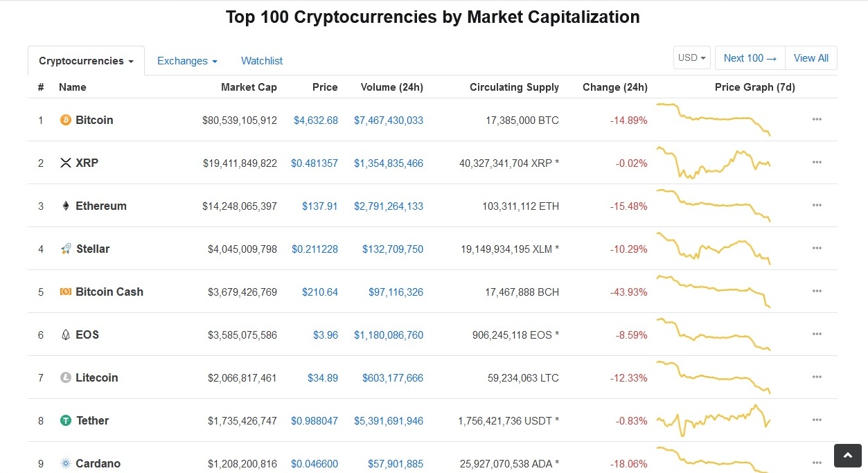Switch to the Watchlist tab
This screenshot has height=473, width=868.
click(x=262, y=61)
